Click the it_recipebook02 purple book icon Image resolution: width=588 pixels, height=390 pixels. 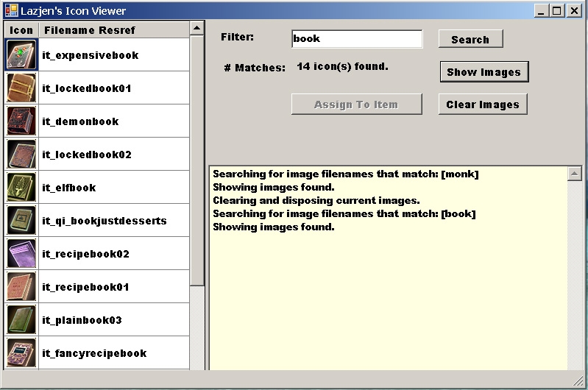pos(21,254)
